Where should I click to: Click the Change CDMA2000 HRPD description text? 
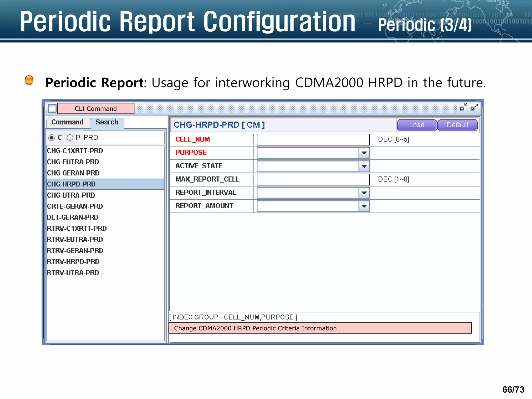(x=255, y=328)
